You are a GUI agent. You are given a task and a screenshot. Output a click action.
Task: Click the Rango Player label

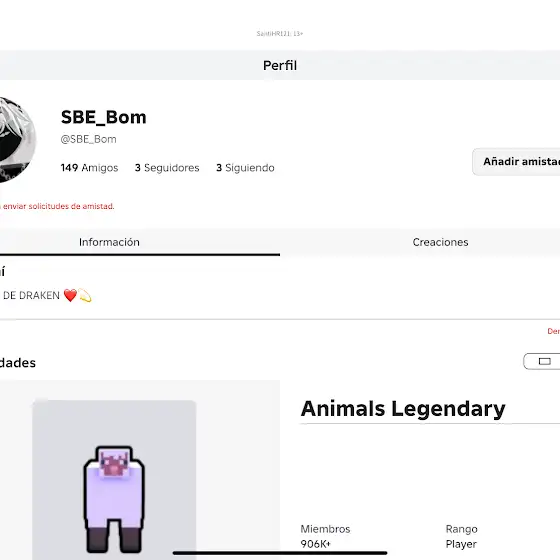click(461, 536)
